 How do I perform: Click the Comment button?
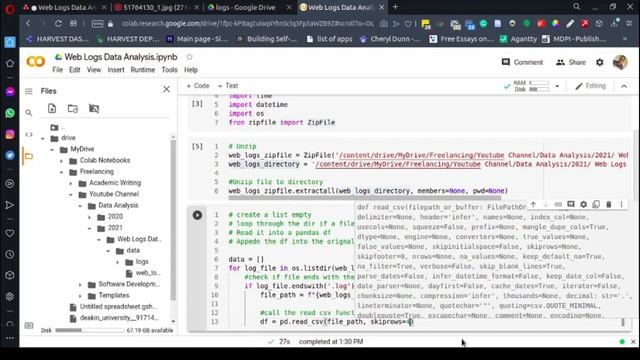(522, 62)
